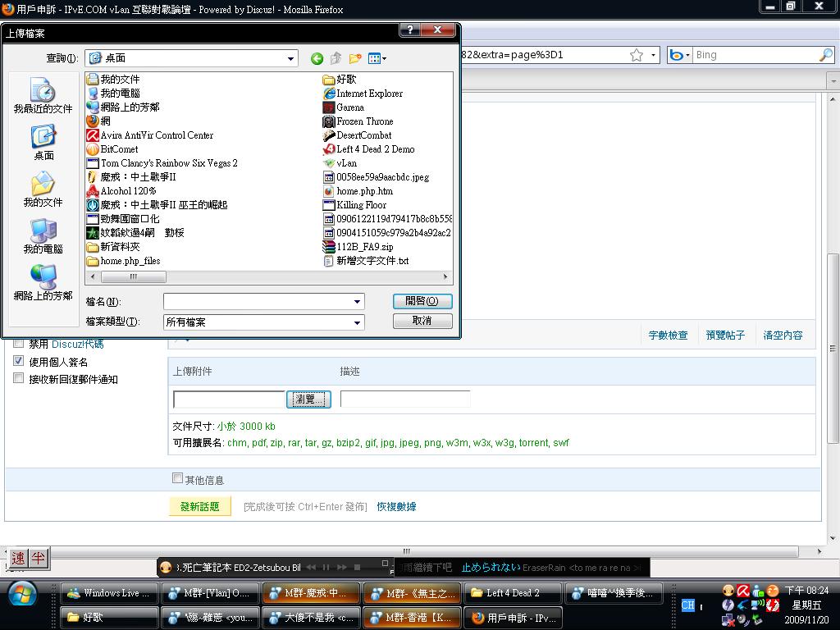Toggle 禁用 Discuz!代碼 checkbox
The image size is (840, 630).
[x=19, y=344]
